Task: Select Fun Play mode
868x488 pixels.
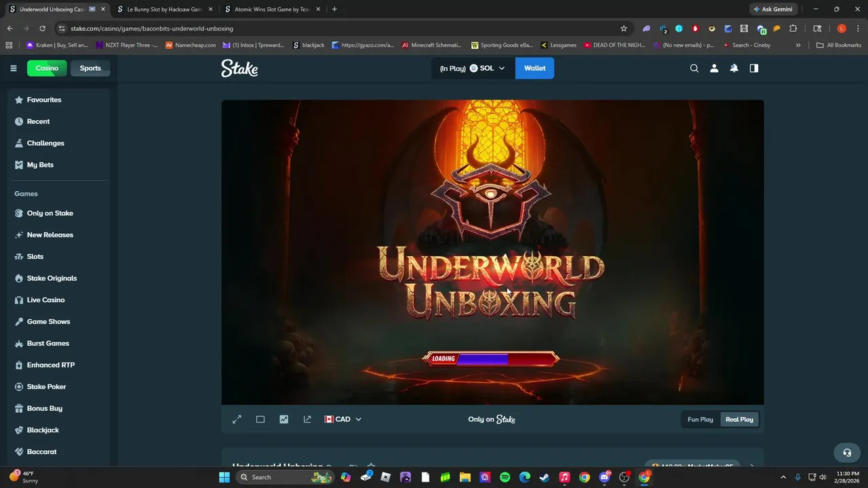Action: (x=701, y=420)
